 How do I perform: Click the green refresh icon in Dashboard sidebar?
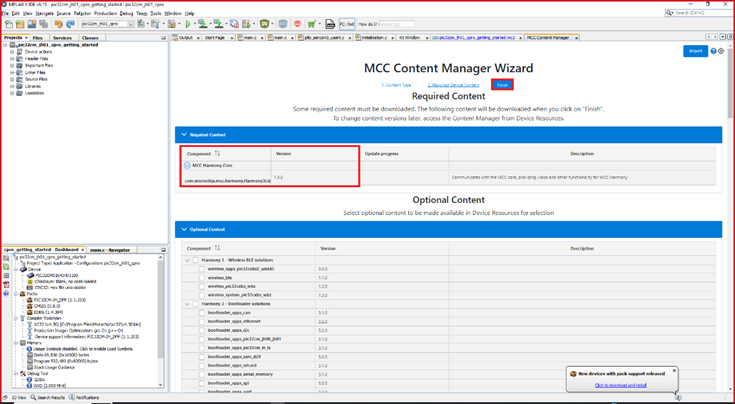[6, 267]
